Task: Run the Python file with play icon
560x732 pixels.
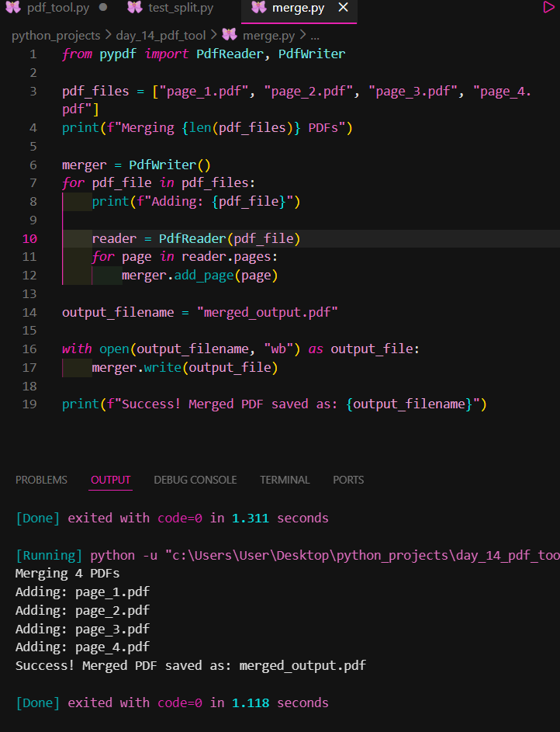Action: [x=549, y=7]
